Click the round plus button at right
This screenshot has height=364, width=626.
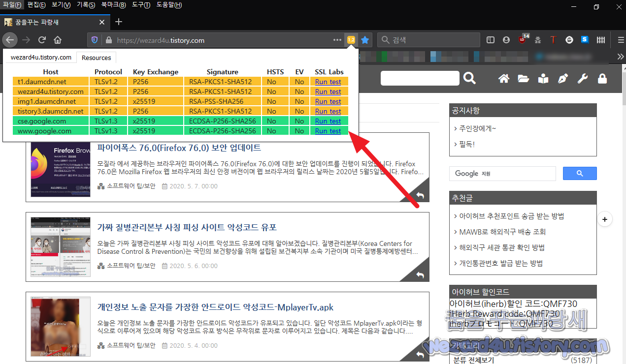click(605, 219)
